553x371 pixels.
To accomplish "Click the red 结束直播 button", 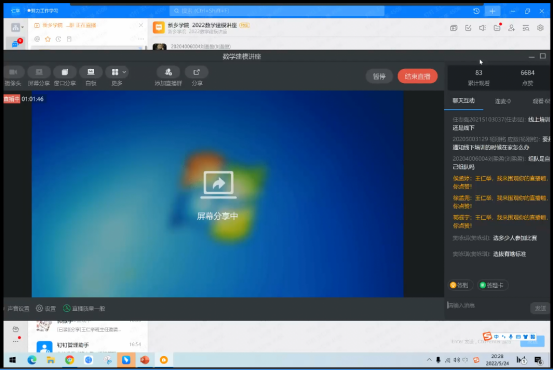I will coord(418,77).
